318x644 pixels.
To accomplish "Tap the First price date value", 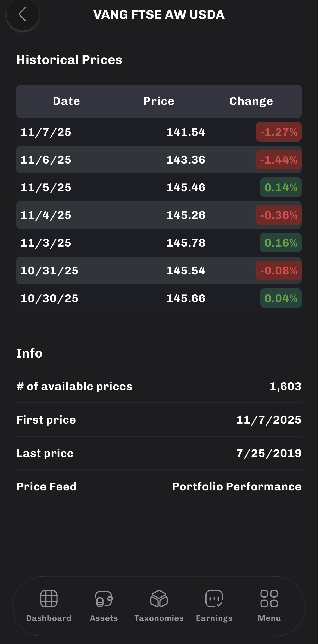I will pos(269,420).
